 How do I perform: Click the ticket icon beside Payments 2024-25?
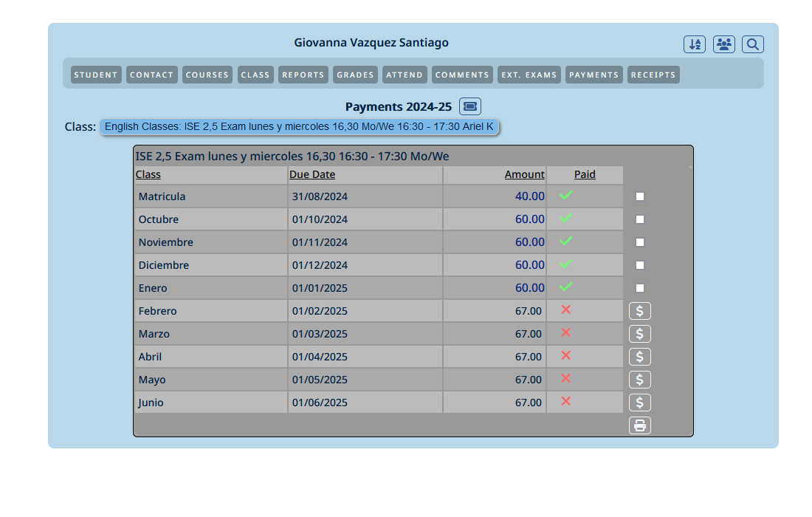tap(470, 106)
